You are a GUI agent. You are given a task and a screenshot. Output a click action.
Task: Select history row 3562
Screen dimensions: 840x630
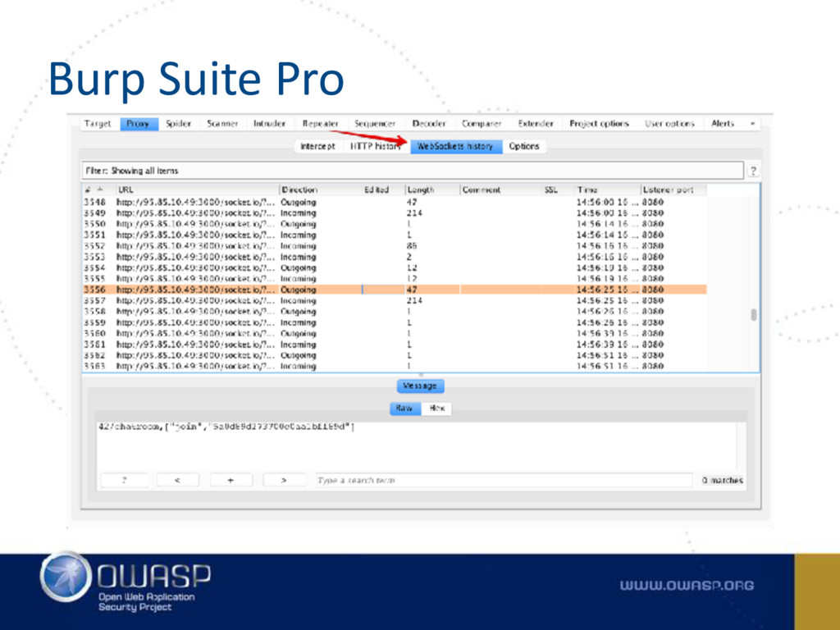coord(395,355)
